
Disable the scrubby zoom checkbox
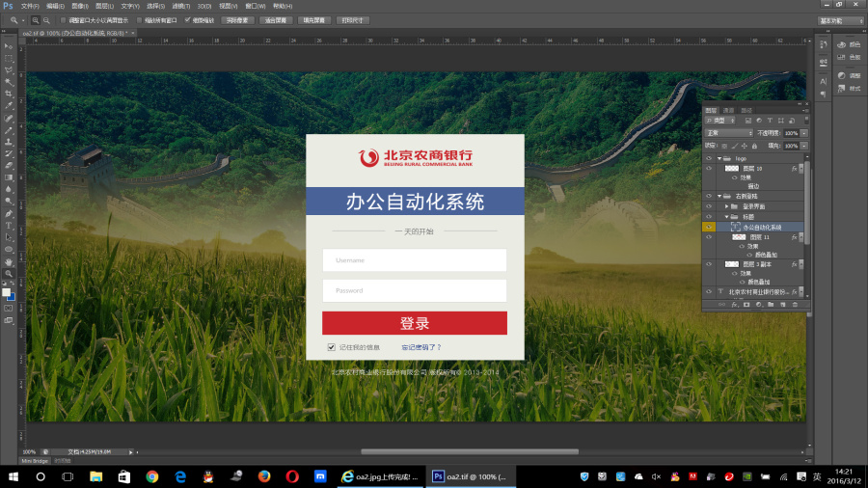pos(188,20)
